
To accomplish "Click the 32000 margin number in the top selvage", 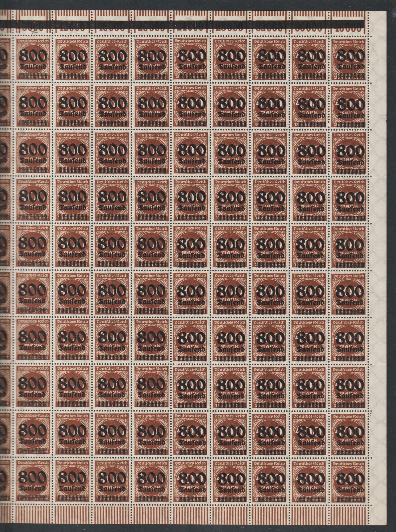I will 270,26.
